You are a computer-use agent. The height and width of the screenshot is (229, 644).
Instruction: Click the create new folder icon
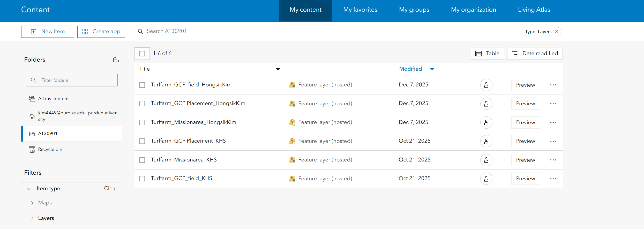click(116, 60)
